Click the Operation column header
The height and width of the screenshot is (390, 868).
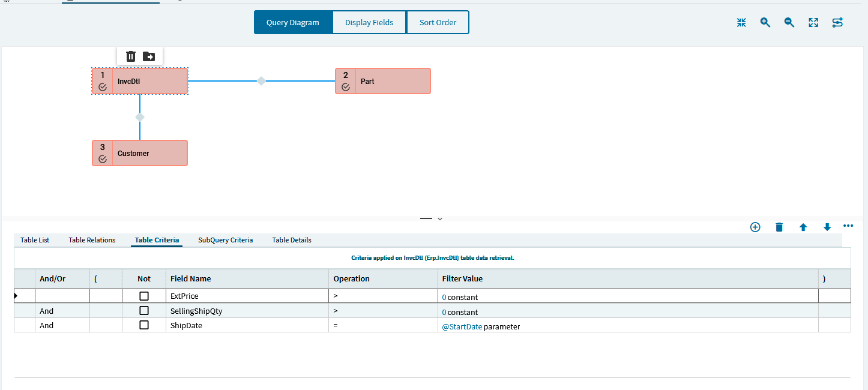(384, 278)
